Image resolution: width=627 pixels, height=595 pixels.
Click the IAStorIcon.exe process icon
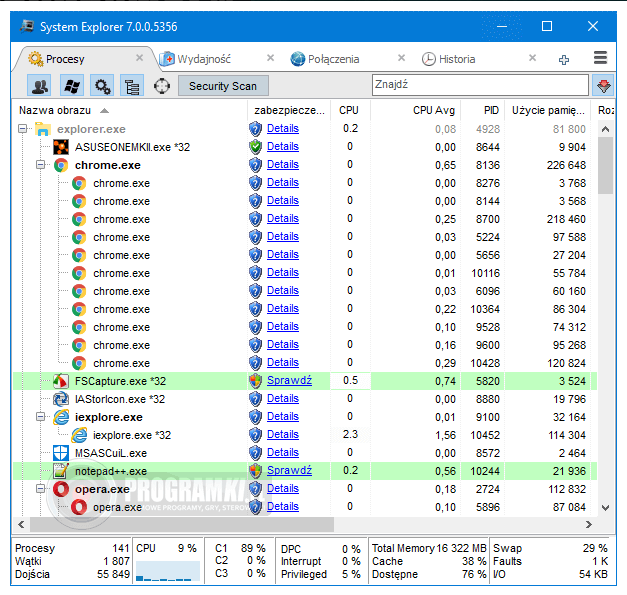tap(61, 399)
